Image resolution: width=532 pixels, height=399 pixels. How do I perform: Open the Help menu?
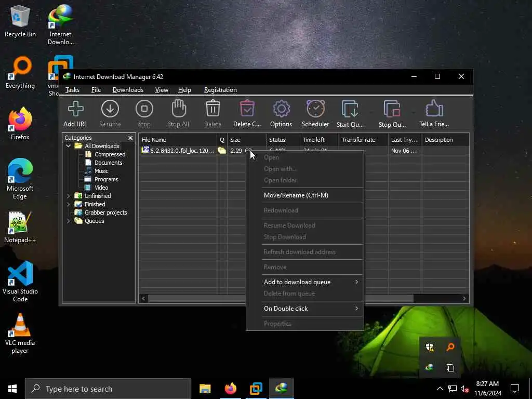tap(184, 90)
